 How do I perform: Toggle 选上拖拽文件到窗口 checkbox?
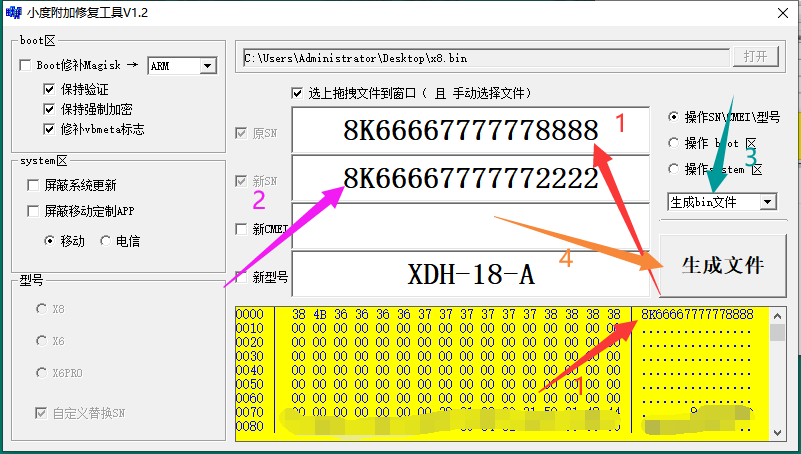click(x=297, y=93)
